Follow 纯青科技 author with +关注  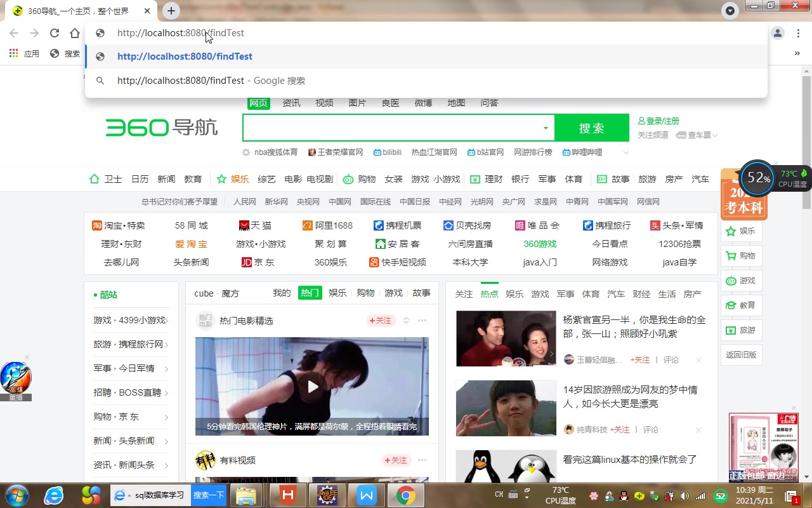click(x=620, y=430)
